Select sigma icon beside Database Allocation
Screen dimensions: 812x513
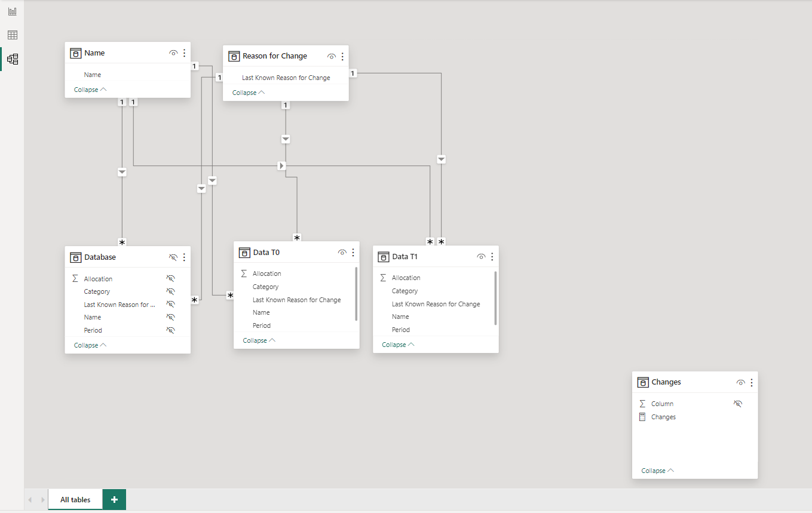tap(75, 279)
